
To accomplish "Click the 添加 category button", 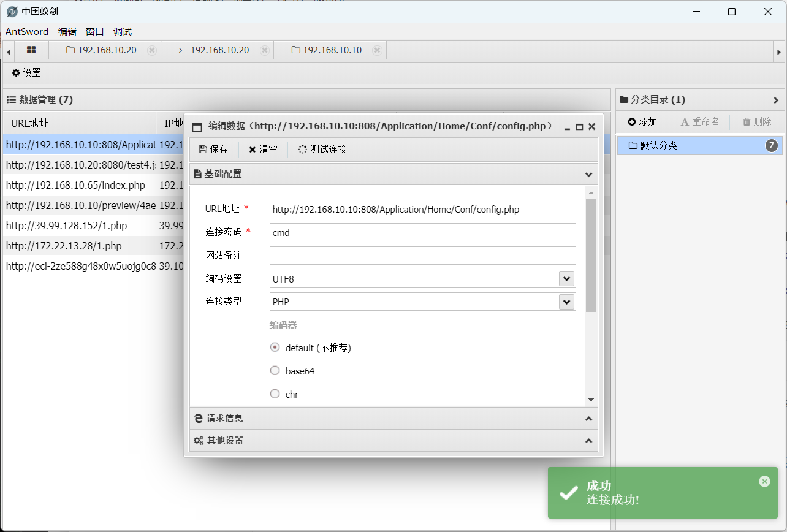I will [642, 122].
